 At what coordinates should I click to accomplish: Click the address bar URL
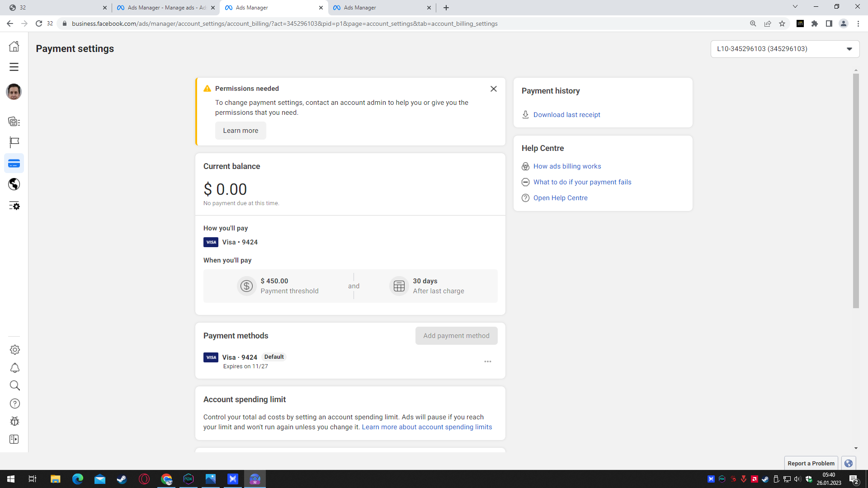(x=284, y=23)
